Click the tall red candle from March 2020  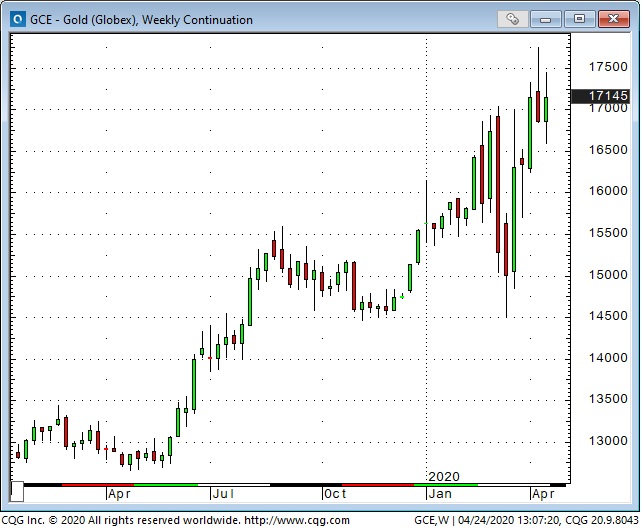click(498, 184)
